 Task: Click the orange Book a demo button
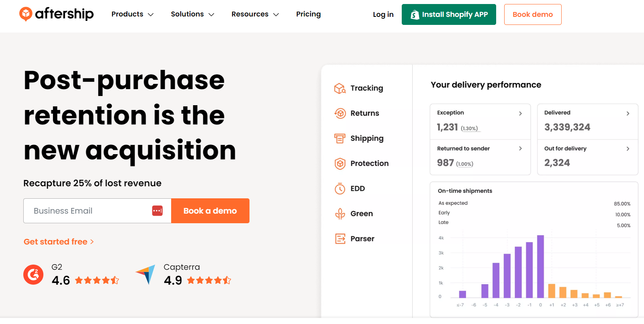(x=210, y=211)
